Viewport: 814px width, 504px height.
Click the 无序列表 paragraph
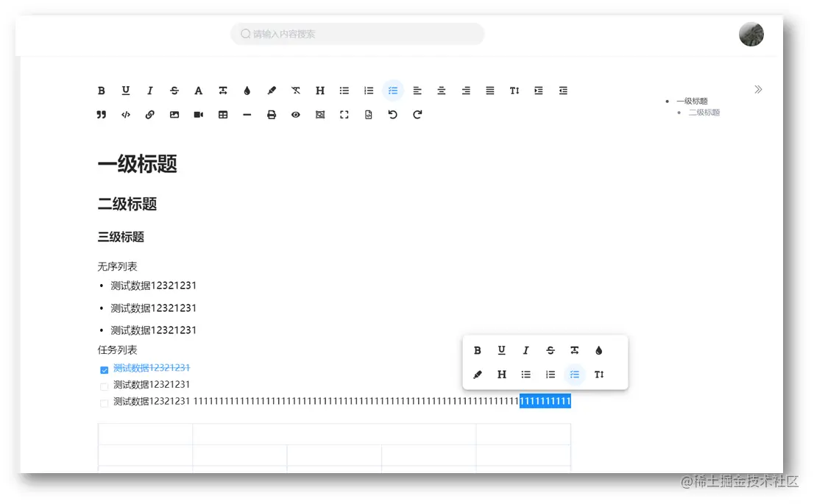[117, 267]
